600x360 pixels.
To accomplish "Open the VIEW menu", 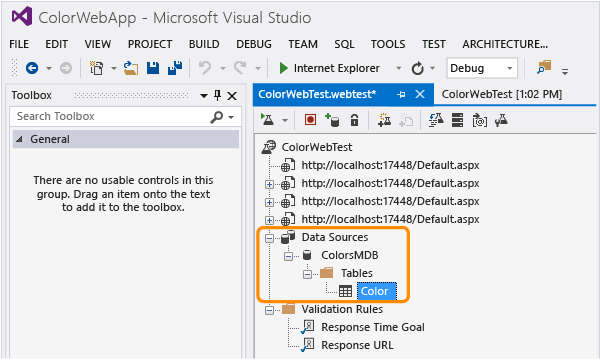I will [x=98, y=44].
